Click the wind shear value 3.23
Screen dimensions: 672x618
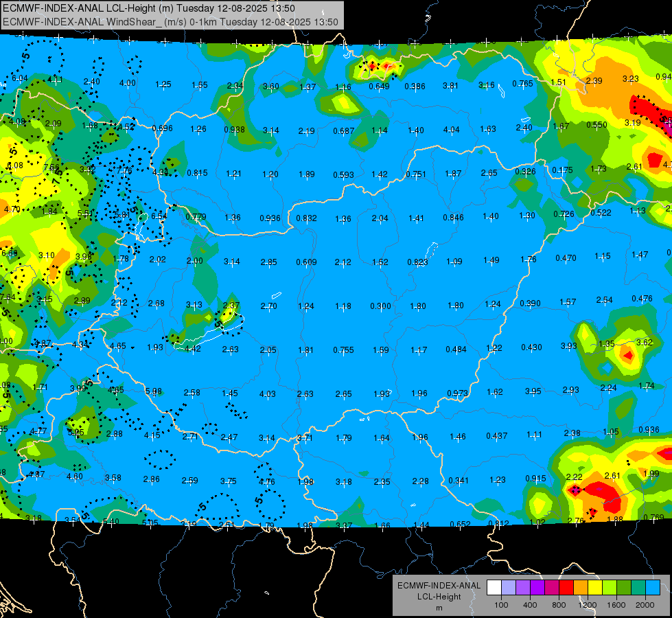point(630,79)
